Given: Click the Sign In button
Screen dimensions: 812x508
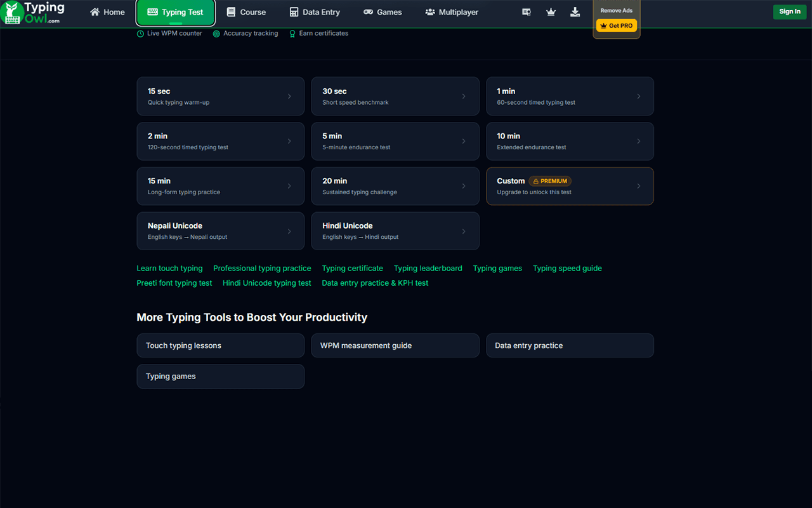Looking at the screenshot, I should click(x=790, y=11).
